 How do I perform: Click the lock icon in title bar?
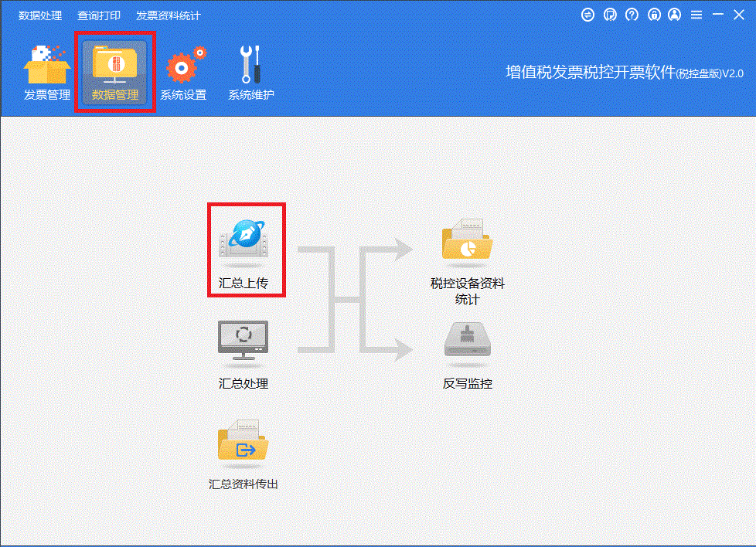(654, 15)
